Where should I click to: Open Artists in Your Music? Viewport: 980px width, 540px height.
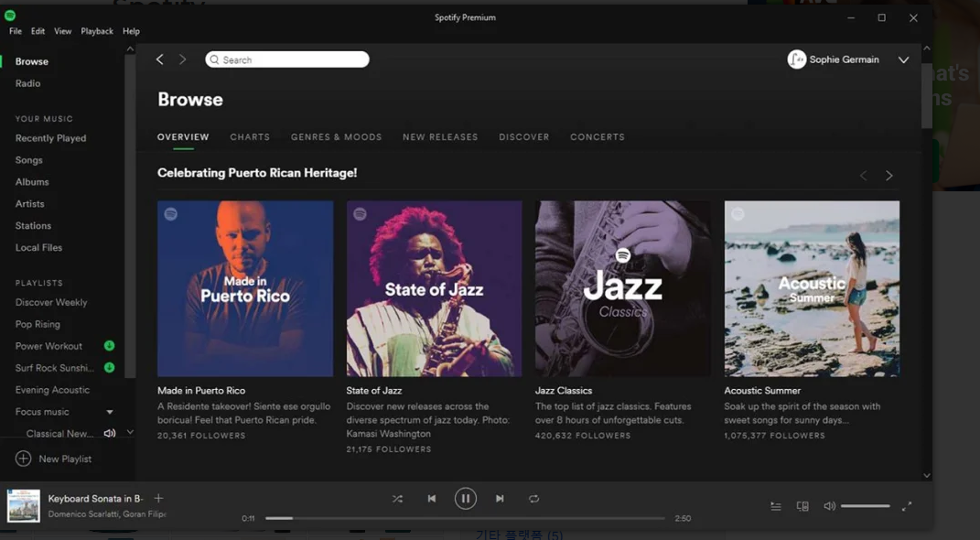coord(30,204)
